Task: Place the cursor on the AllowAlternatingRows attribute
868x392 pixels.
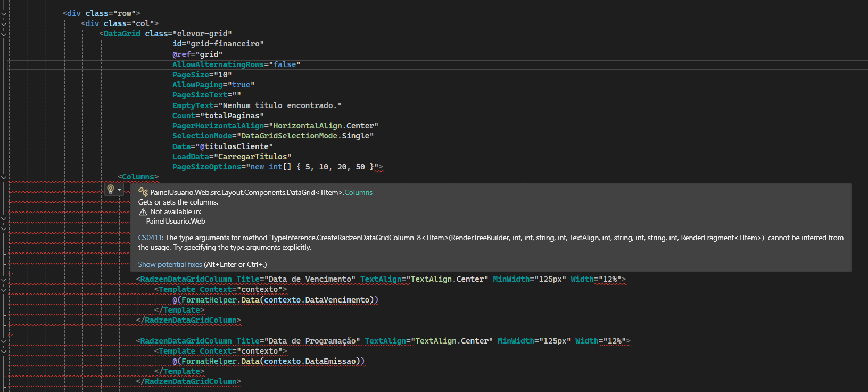Action: [x=218, y=64]
